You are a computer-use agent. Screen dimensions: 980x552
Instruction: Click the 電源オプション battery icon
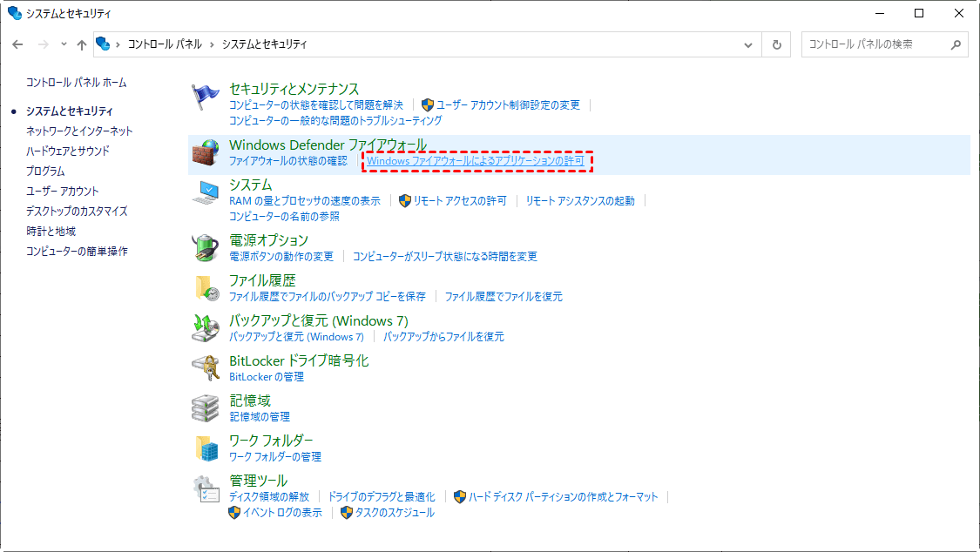point(206,248)
